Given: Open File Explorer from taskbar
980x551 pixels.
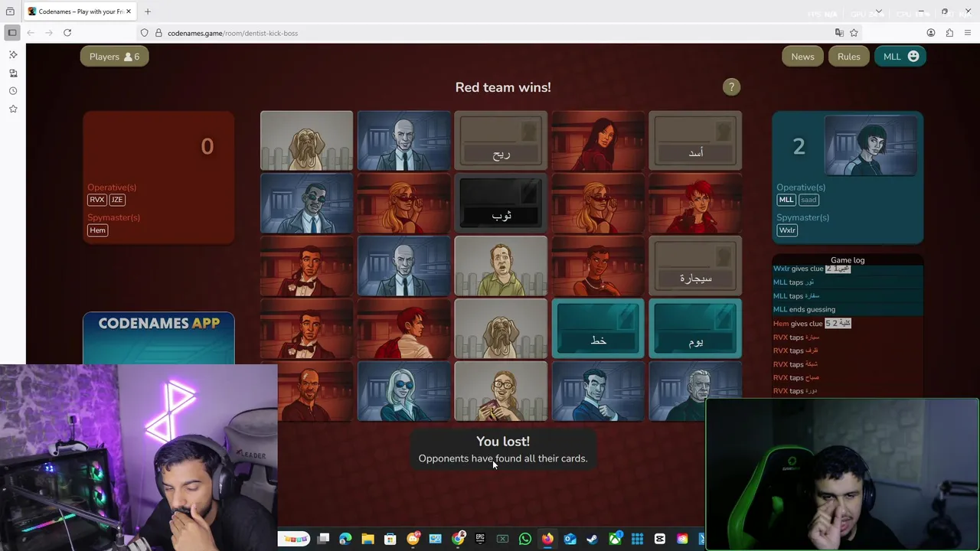Looking at the screenshot, I should [367, 539].
